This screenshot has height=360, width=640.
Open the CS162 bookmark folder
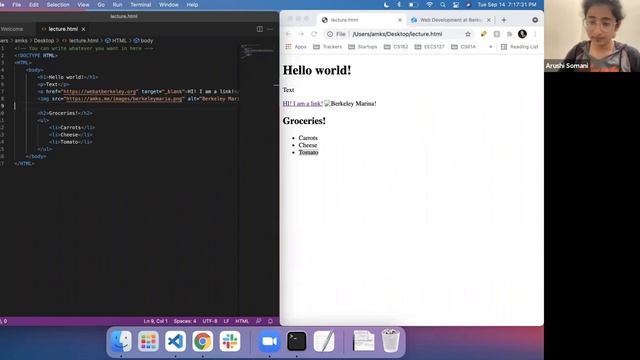tap(396, 47)
